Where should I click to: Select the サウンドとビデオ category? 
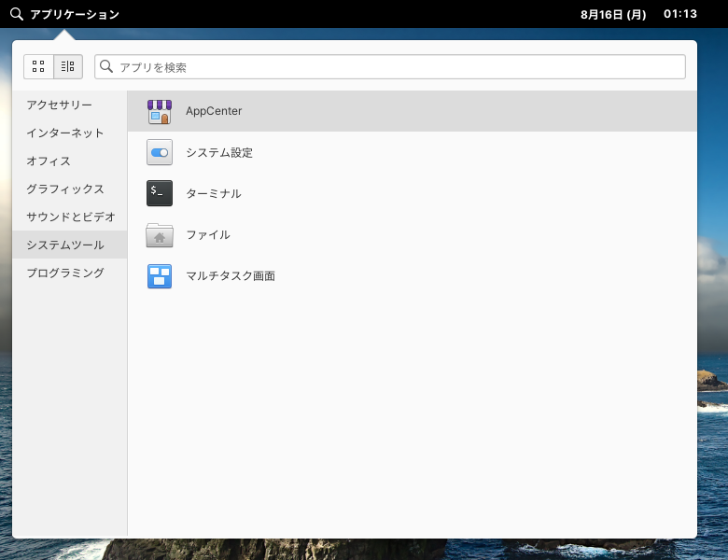click(x=70, y=217)
